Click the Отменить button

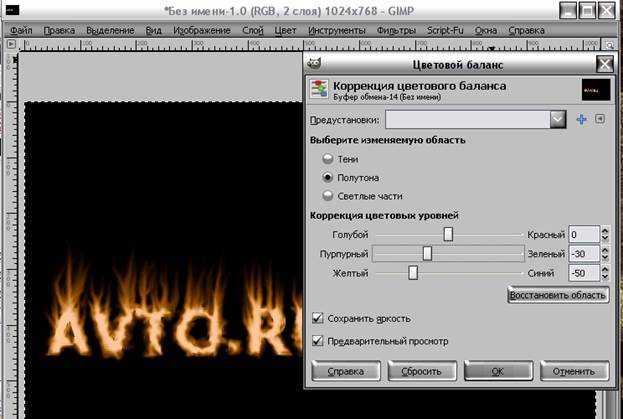click(574, 371)
